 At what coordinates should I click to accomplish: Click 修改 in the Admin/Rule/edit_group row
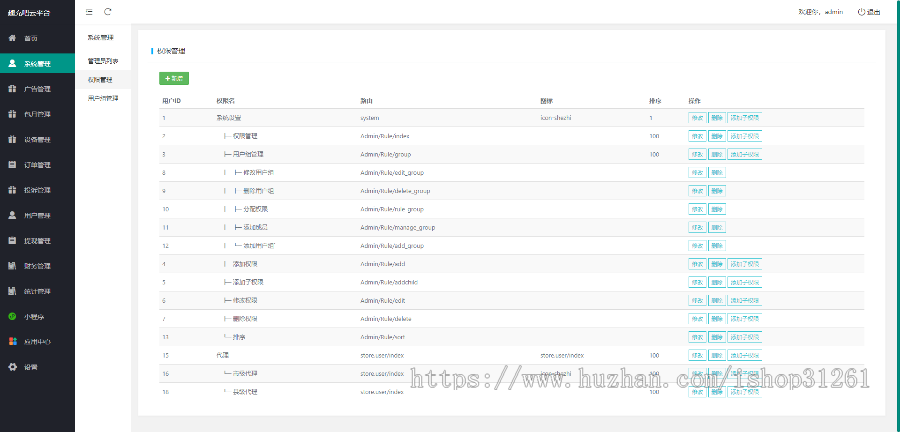pos(697,172)
